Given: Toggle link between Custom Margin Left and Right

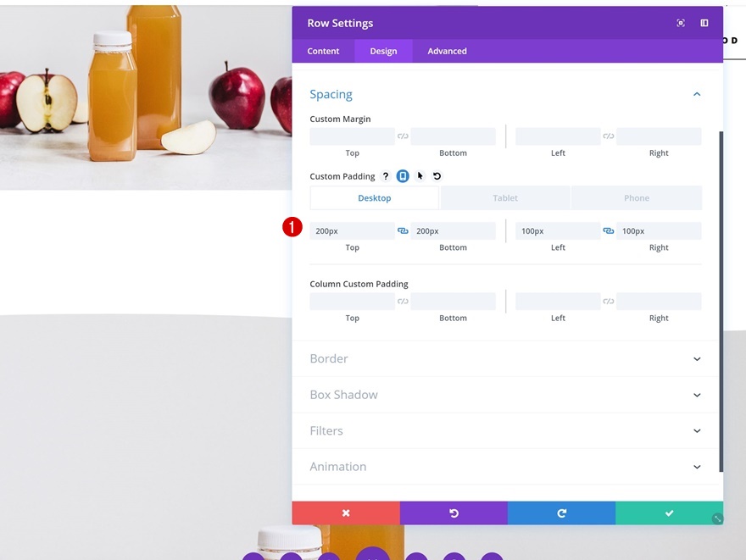Looking at the screenshot, I should pyautogui.click(x=608, y=136).
